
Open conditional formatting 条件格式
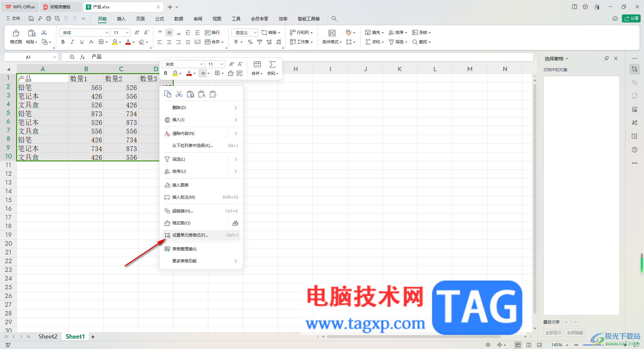pos(332,37)
